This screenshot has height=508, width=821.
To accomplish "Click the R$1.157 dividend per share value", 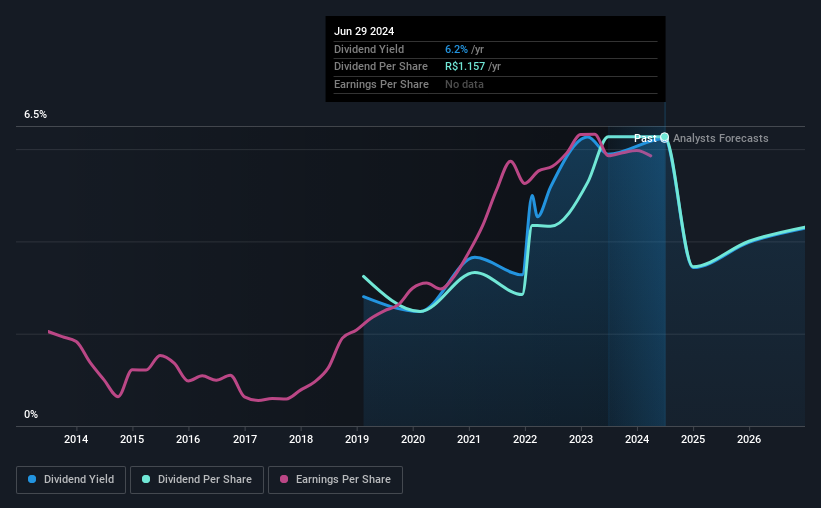I will [465, 67].
